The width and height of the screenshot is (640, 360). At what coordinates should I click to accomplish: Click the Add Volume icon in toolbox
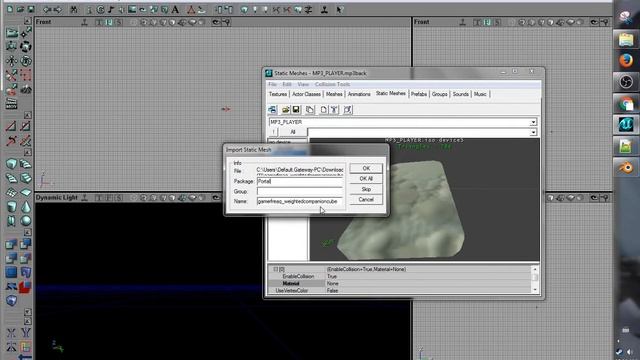[x=11, y=301]
